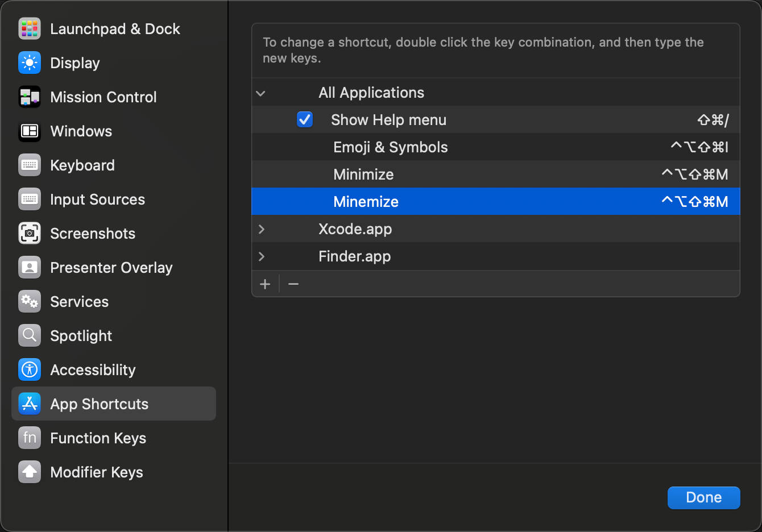Add a new shortcut with plus button
Screen dimensions: 762x532
pyautogui.click(x=265, y=284)
